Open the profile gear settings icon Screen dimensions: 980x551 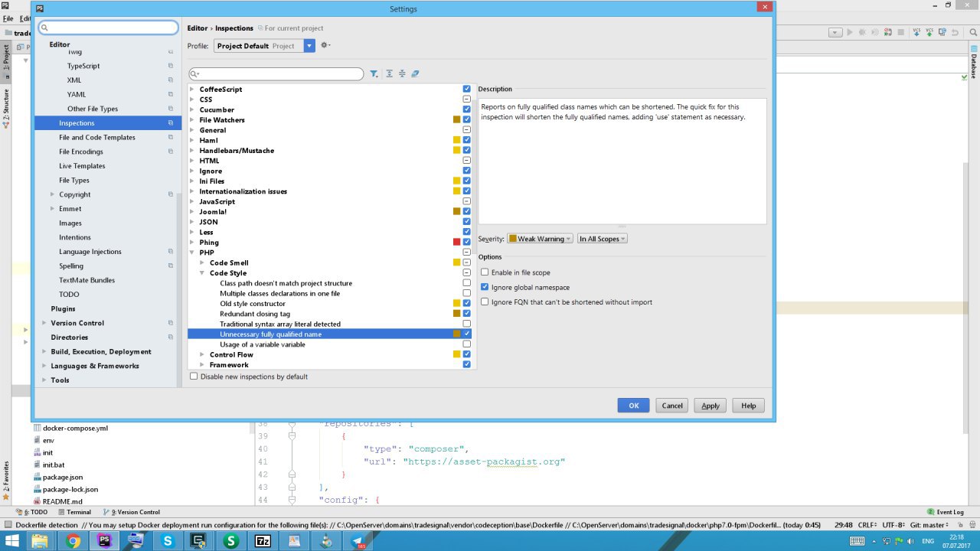pos(325,46)
